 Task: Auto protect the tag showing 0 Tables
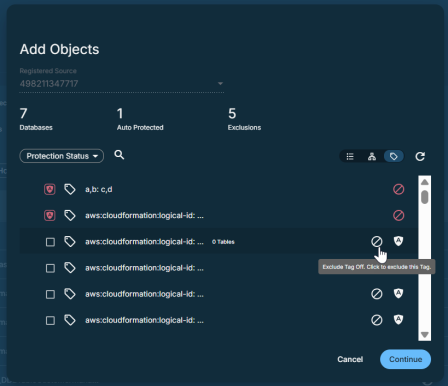[398, 241]
